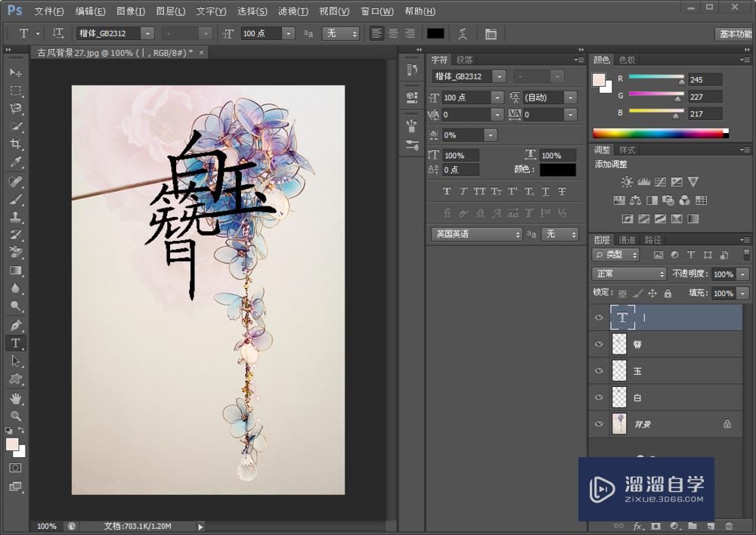Select the Dodge tool
The height and width of the screenshot is (535, 756).
[x=15, y=306]
